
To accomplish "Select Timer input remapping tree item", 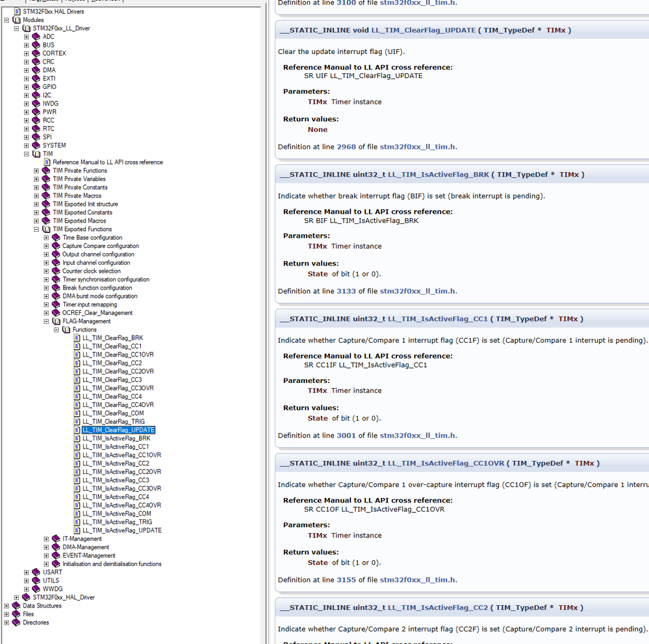I will [x=90, y=304].
